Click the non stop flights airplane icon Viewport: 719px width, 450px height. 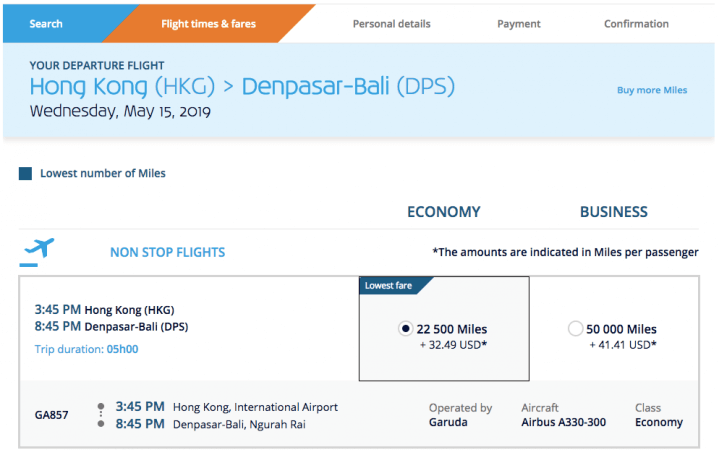coord(39,251)
